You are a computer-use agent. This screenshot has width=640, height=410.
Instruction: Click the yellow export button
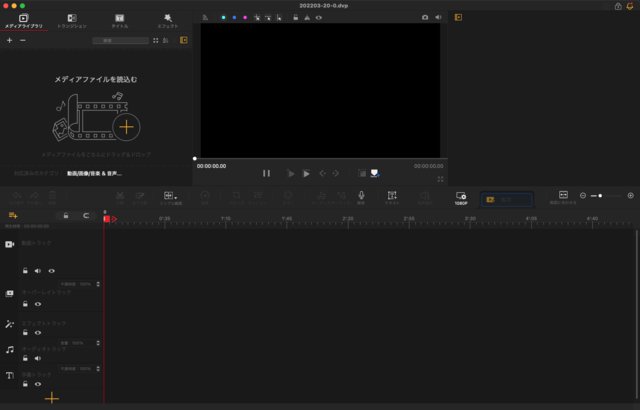coord(506,199)
